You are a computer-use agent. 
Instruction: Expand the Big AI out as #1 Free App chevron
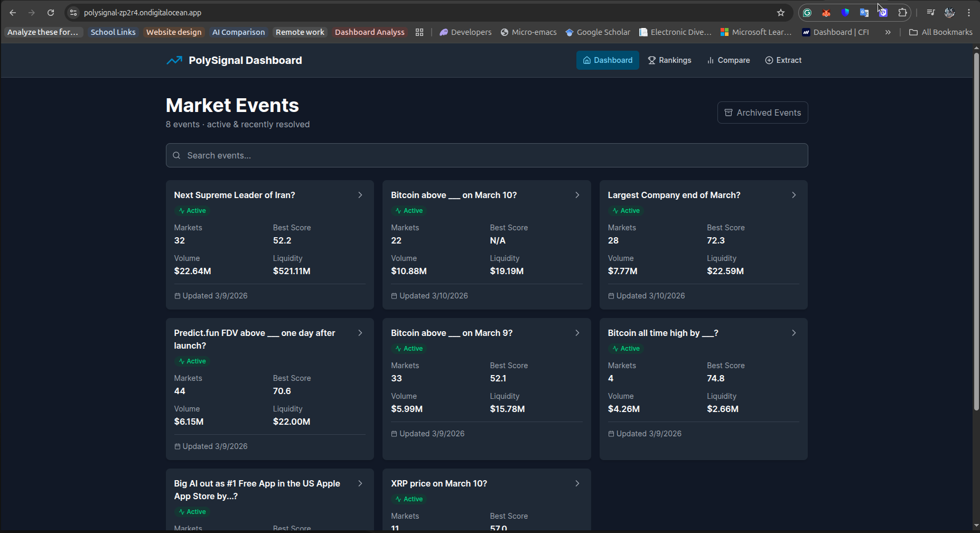coord(360,483)
